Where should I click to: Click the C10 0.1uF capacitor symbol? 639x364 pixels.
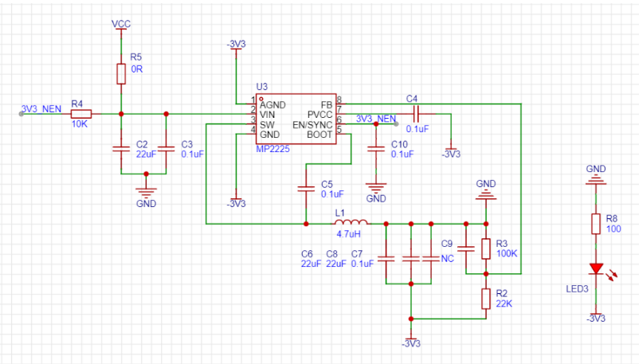(375, 149)
